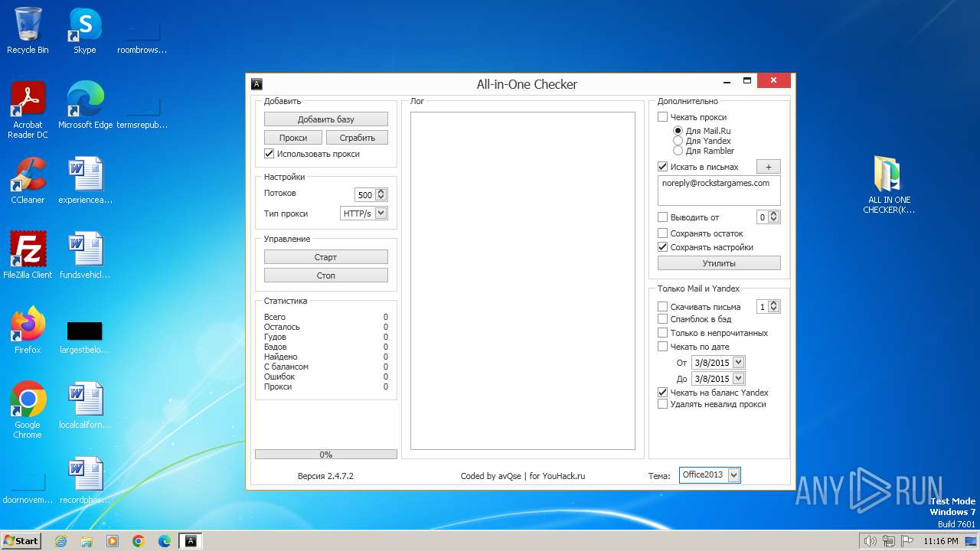Click inside the Лог output area
Image resolution: width=980 pixels, height=551 pixels.
[523, 281]
